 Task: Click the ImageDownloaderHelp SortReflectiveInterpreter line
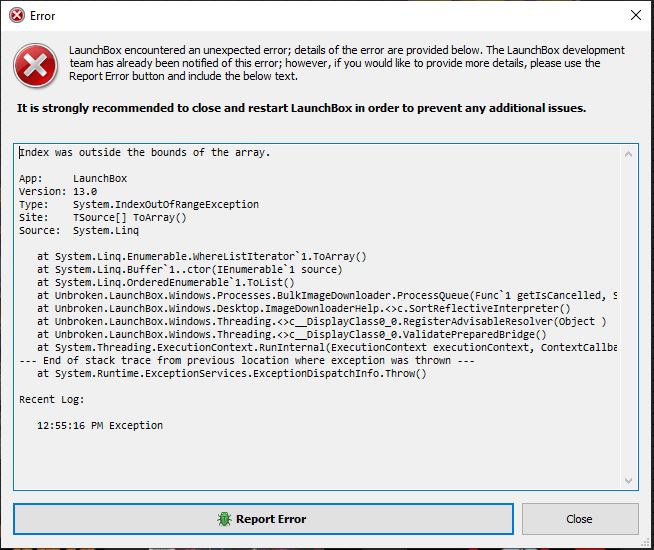pyautogui.click(x=304, y=308)
